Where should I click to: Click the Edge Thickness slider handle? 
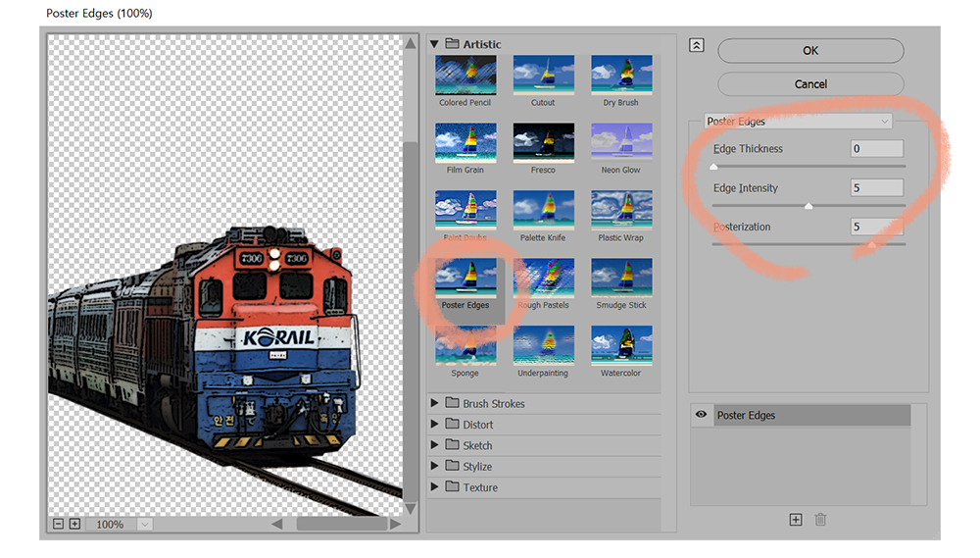(713, 167)
